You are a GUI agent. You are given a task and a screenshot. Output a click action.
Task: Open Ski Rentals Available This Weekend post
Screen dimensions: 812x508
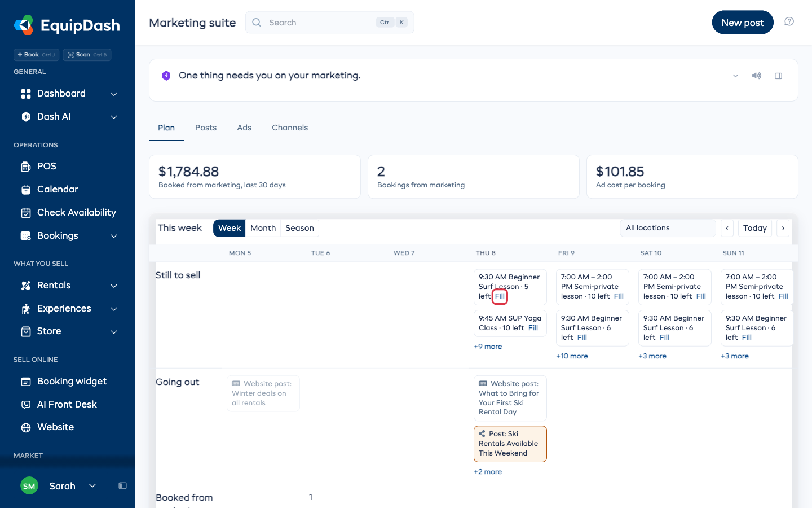[510, 444]
